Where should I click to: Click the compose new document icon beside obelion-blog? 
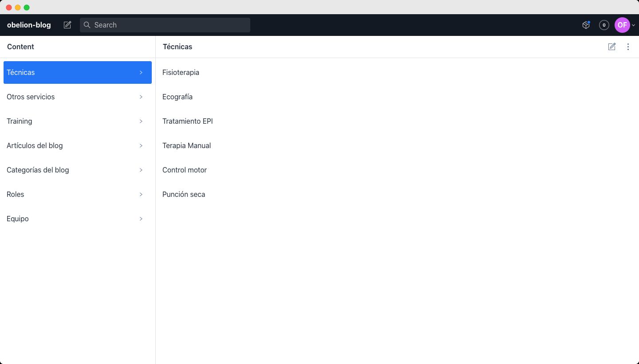pos(67,25)
